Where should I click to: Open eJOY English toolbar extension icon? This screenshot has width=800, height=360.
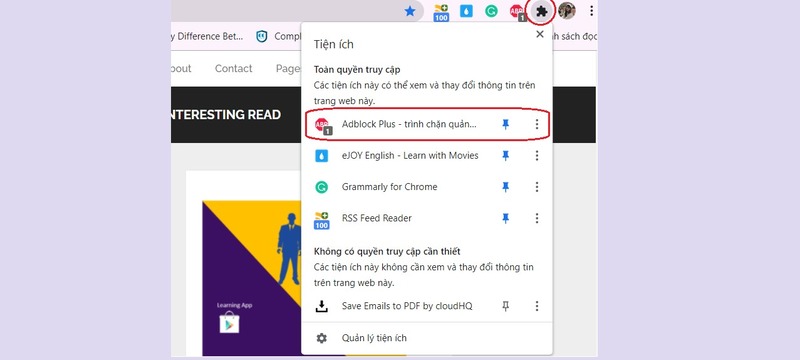pos(466,11)
